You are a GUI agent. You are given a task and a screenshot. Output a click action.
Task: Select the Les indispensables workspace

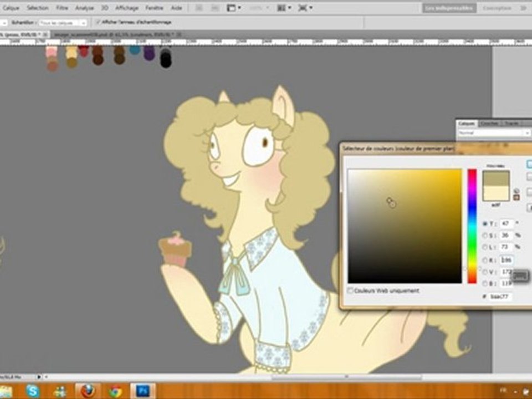coord(449,8)
